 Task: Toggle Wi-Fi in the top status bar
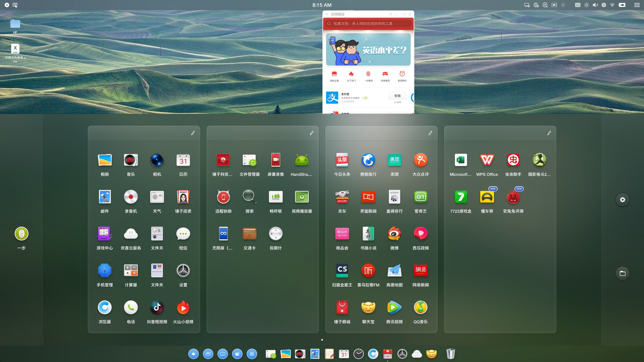pos(612,5)
